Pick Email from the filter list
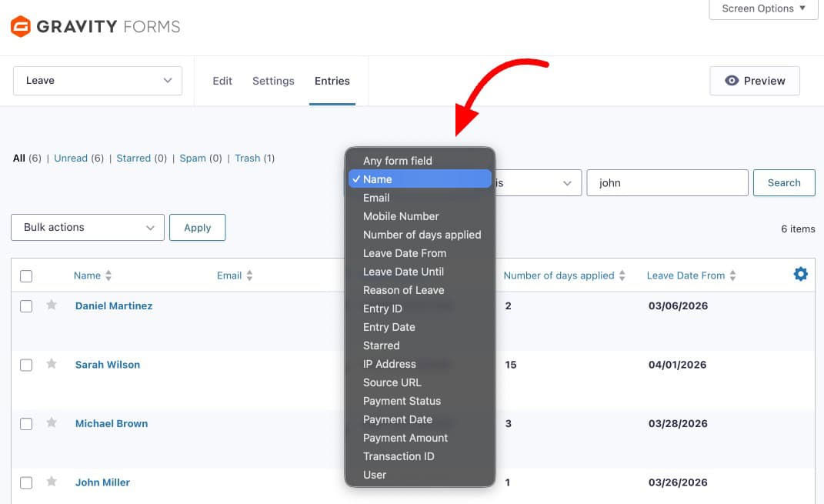Viewport: 824px width, 504px height. point(419,198)
